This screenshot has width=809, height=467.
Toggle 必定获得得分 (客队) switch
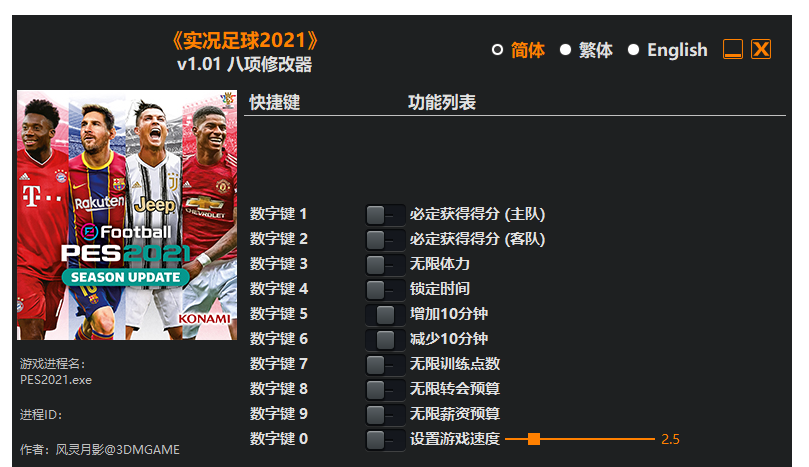click(x=385, y=239)
